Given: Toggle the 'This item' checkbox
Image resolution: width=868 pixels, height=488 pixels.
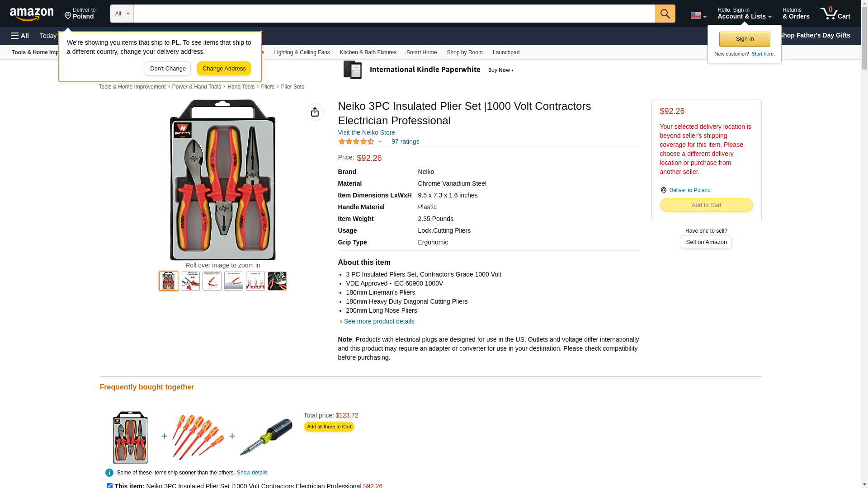Looking at the screenshot, I should [109, 486].
